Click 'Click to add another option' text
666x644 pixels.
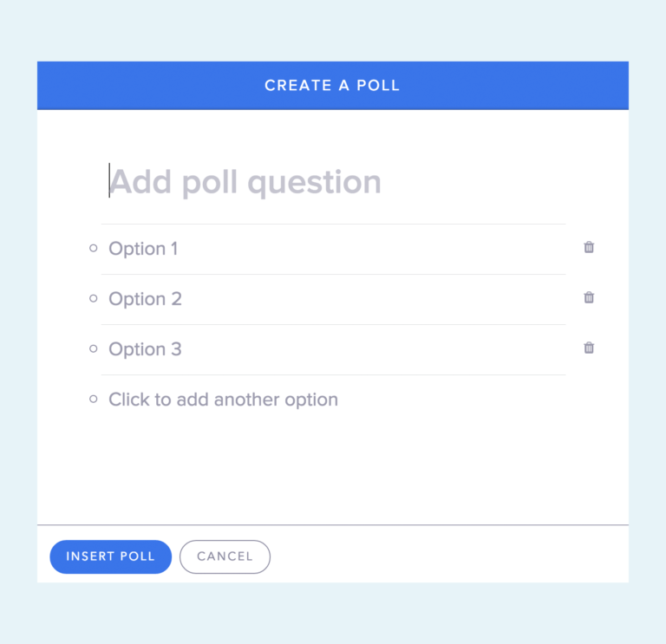click(224, 400)
